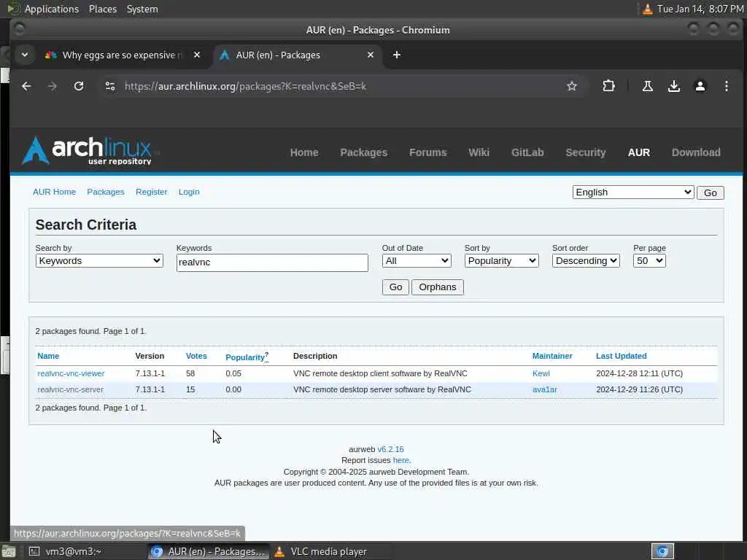Click the Arch Linux user repository logo
Image resolution: width=747 pixels, height=560 pixels.
tap(88, 150)
